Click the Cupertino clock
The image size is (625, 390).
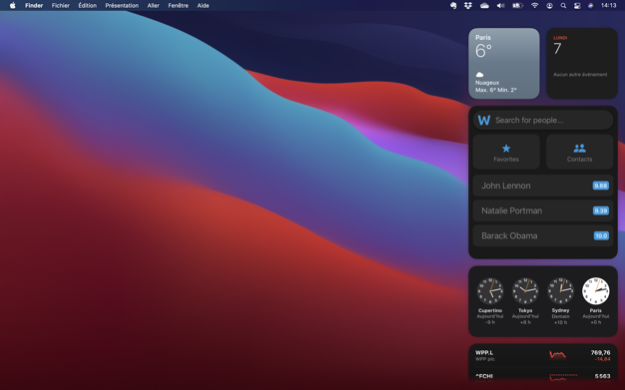pyautogui.click(x=490, y=291)
